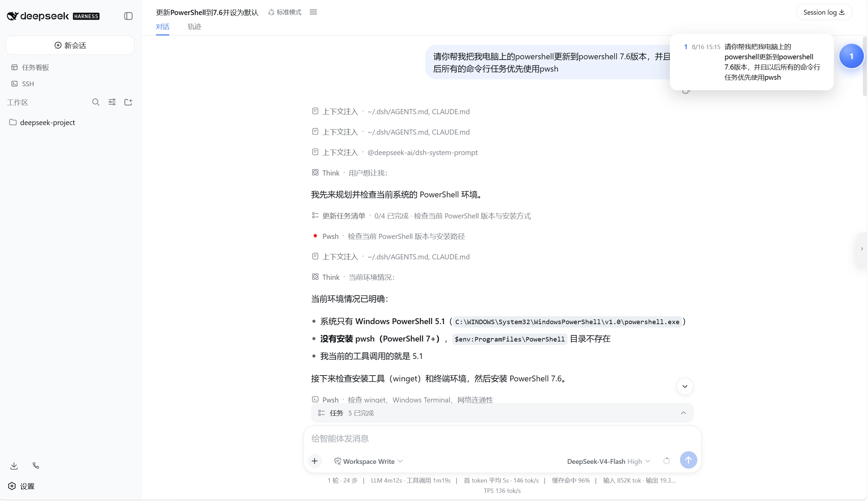Download the Session log
The width and height of the screenshot is (868, 501).
825,12
